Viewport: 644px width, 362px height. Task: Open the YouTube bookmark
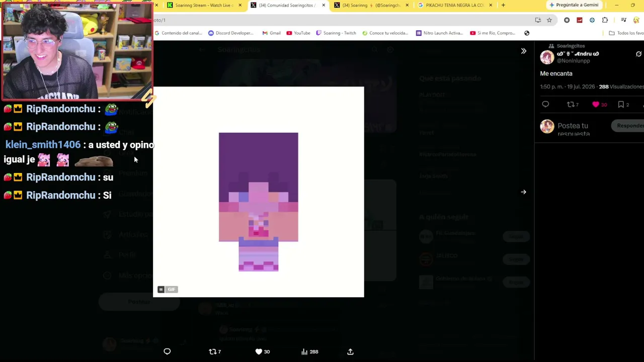pyautogui.click(x=298, y=33)
